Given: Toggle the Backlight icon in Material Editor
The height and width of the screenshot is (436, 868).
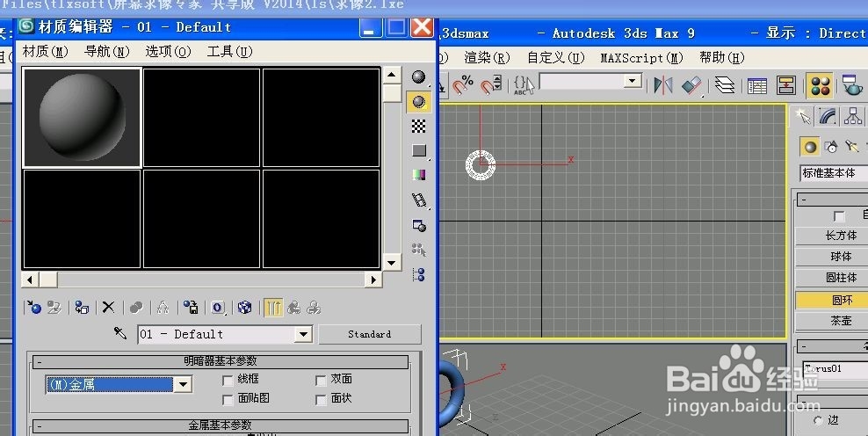Looking at the screenshot, I should [419, 102].
